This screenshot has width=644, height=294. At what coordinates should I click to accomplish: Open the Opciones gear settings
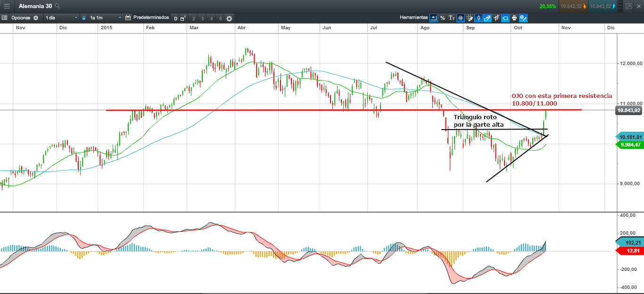pos(36,18)
